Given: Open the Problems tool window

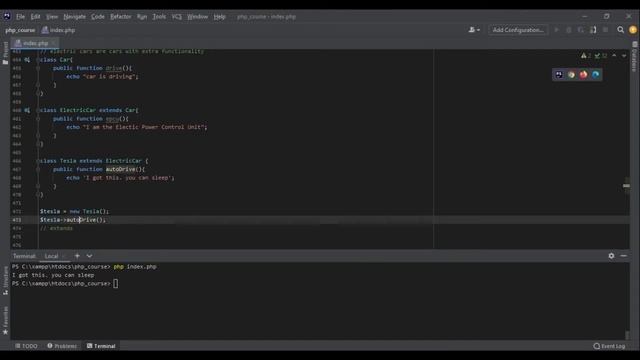Looking at the screenshot, I should (62, 346).
